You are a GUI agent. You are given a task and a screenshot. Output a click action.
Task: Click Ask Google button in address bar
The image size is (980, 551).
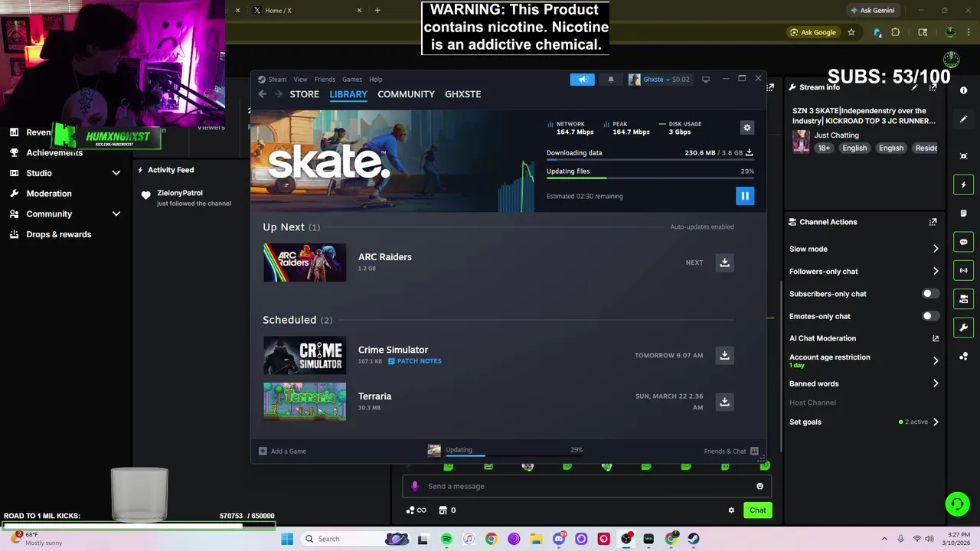tap(812, 32)
